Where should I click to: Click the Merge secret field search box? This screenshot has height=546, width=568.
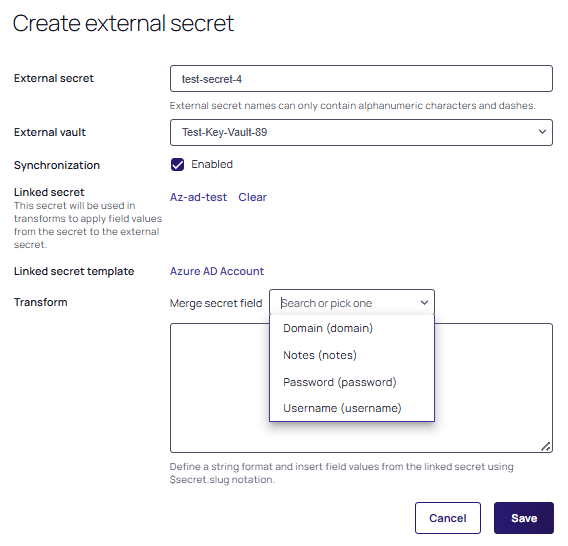[x=348, y=303]
